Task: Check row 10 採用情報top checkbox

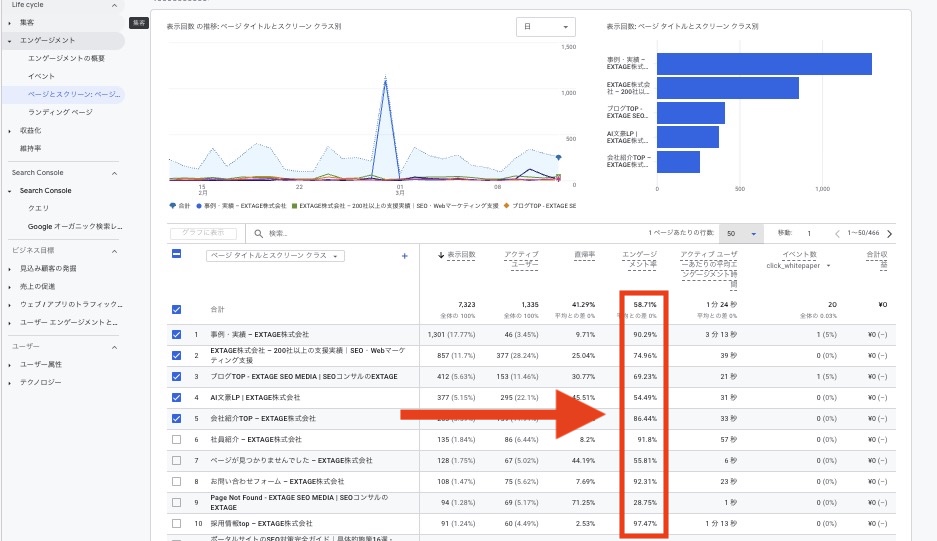Action: pyautogui.click(x=176, y=524)
